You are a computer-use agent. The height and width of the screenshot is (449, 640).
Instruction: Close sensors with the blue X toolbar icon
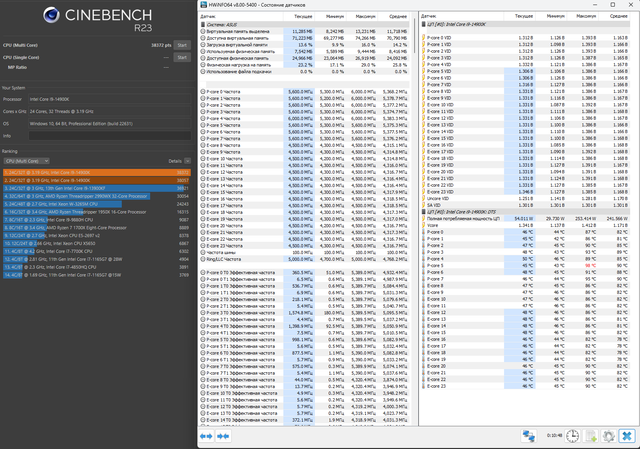coord(627,436)
